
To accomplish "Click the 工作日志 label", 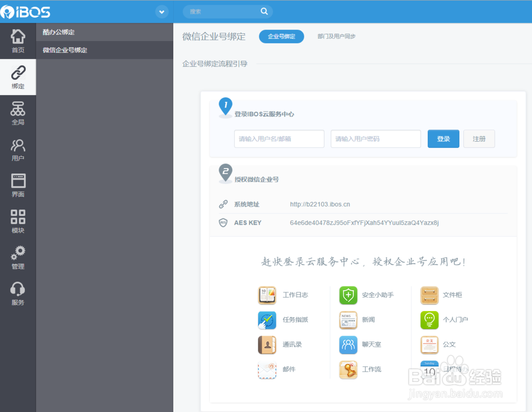I will 295,295.
